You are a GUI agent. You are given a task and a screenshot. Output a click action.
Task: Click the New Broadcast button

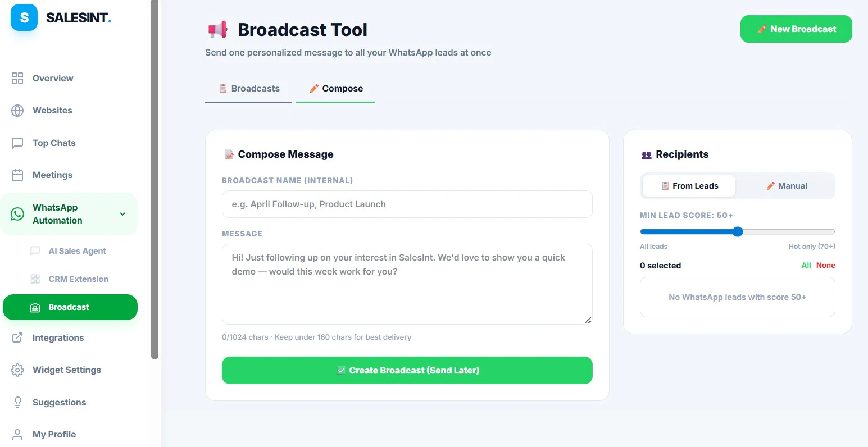point(796,29)
